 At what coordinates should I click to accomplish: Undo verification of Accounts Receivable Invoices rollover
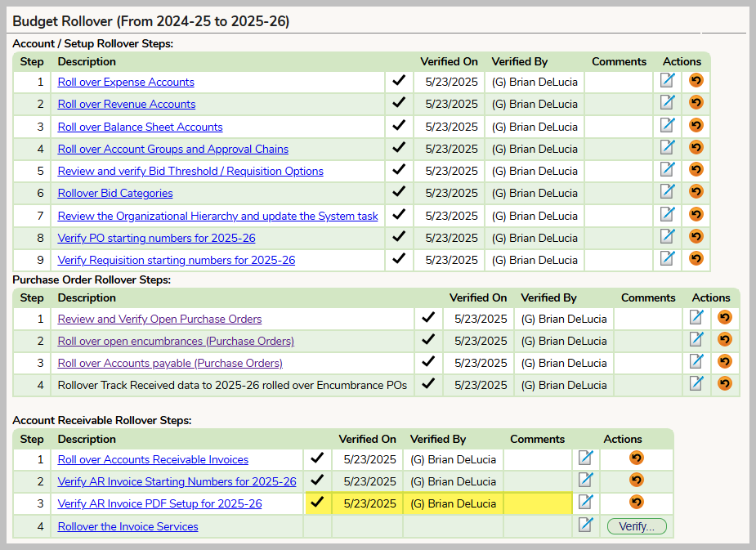click(x=637, y=458)
